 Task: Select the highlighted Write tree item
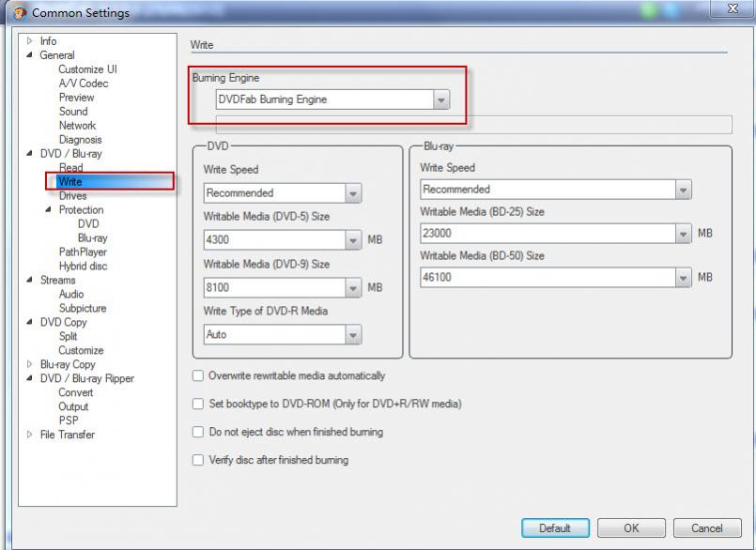click(70, 182)
